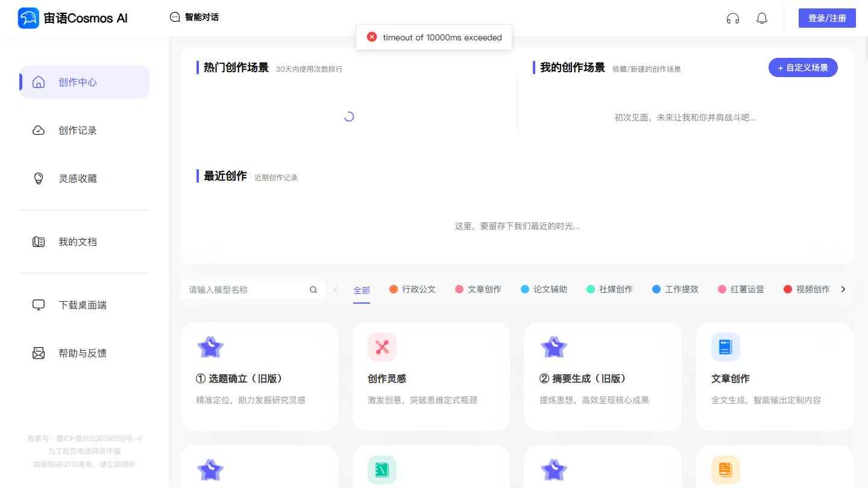
Task: Select the 工作提效 category tab
Action: (x=676, y=289)
